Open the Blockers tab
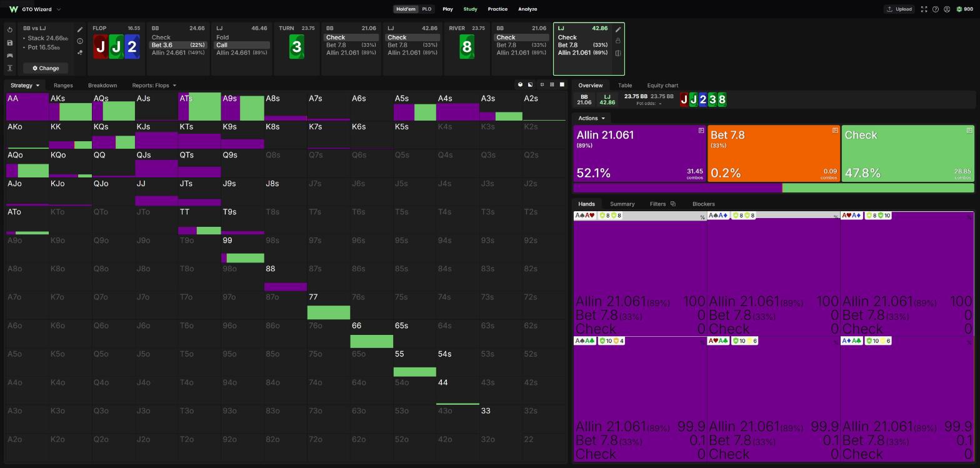This screenshot has height=468, width=980. (x=704, y=204)
